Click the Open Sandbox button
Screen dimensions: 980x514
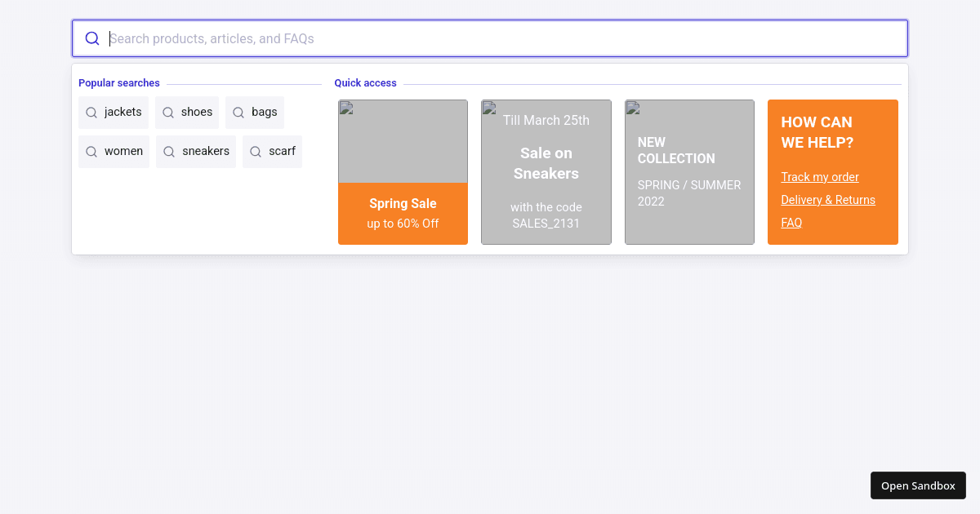point(918,485)
